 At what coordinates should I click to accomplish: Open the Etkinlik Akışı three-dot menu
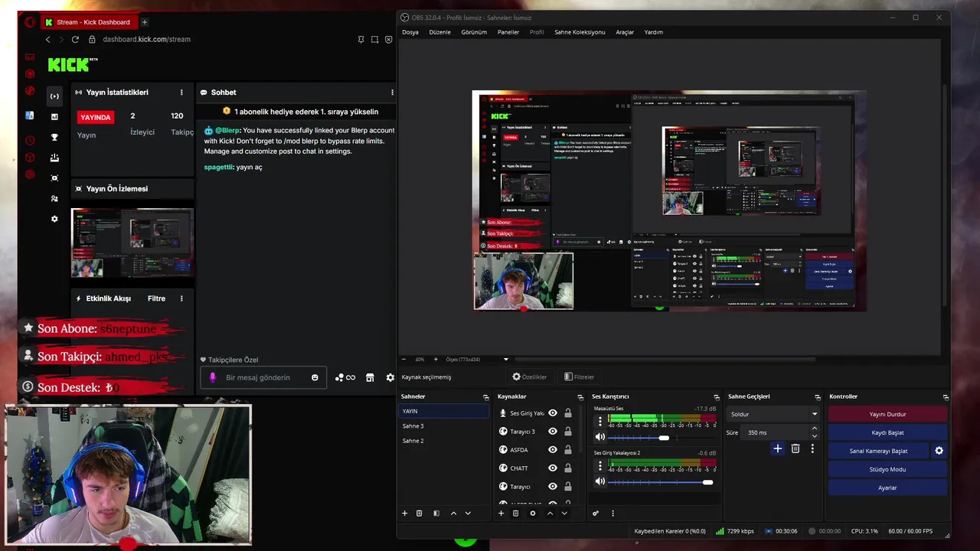point(181,298)
